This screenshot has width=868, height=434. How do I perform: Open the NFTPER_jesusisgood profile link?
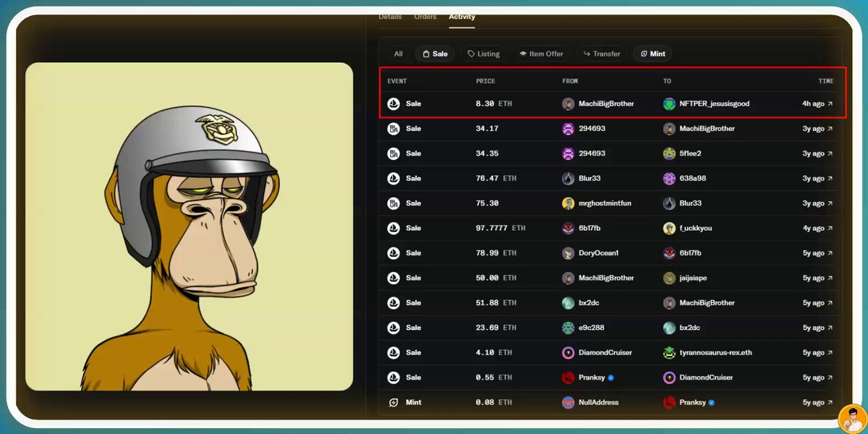pos(715,103)
